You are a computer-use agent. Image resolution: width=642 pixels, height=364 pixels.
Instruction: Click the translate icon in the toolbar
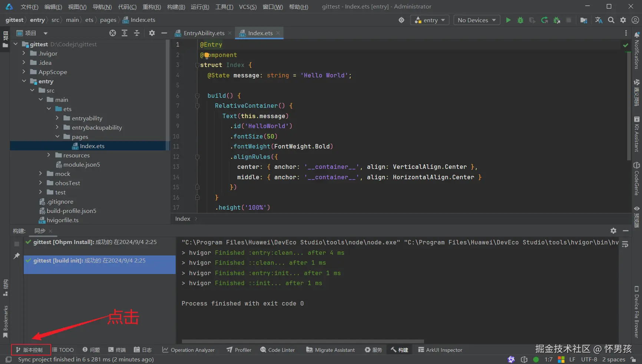pos(599,20)
